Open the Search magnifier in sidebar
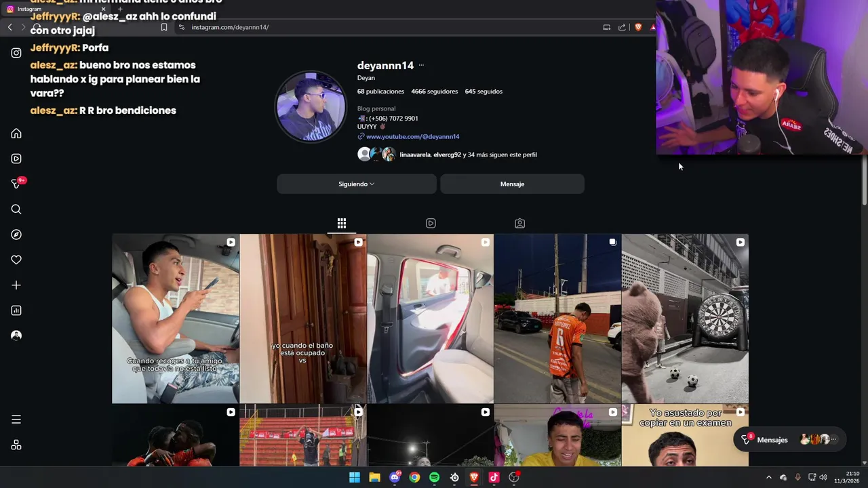 click(x=16, y=209)
